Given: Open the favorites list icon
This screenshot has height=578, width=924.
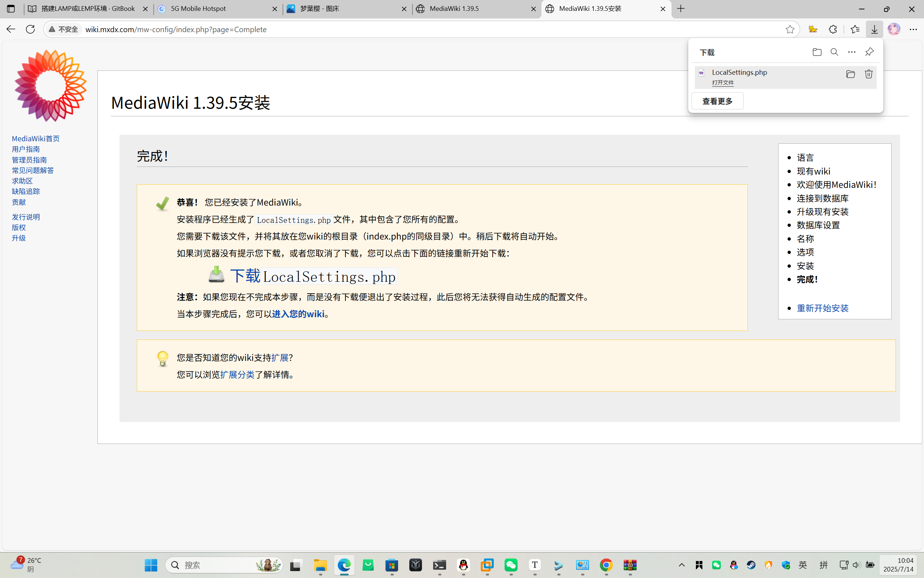Looking at the screenshot, I should click(855, 29).
